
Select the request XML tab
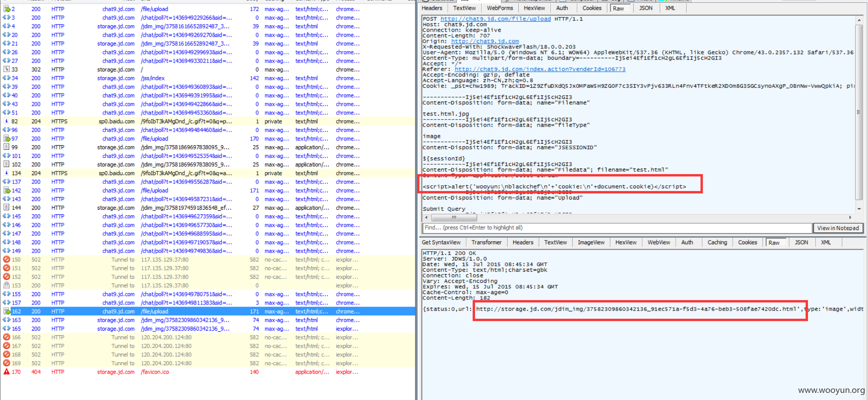[x=670, y=8]
